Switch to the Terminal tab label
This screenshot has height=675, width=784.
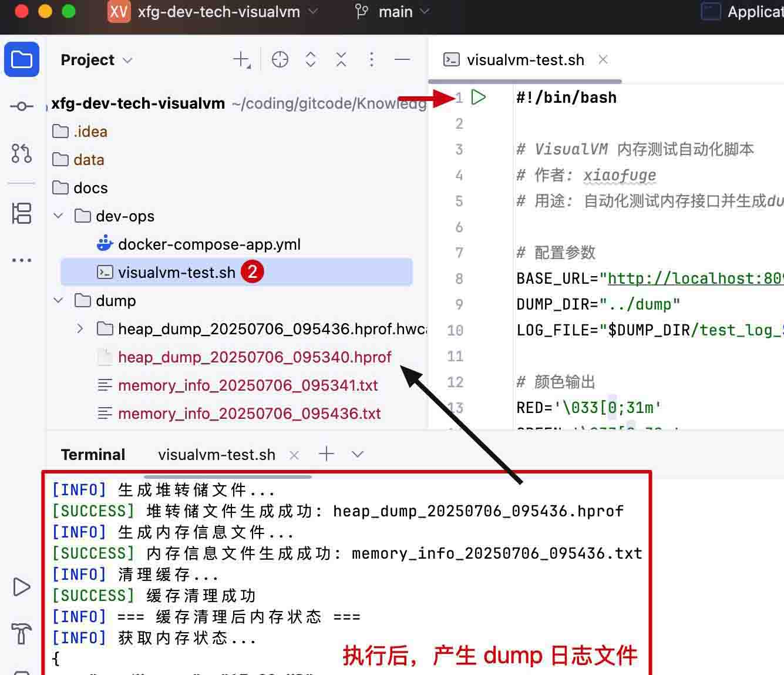click(93, 455)
